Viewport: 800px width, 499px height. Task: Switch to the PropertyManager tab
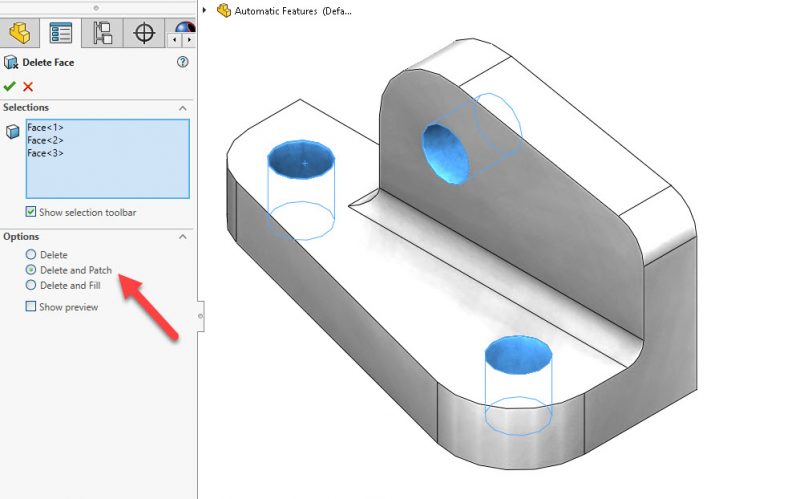[61, 32]
